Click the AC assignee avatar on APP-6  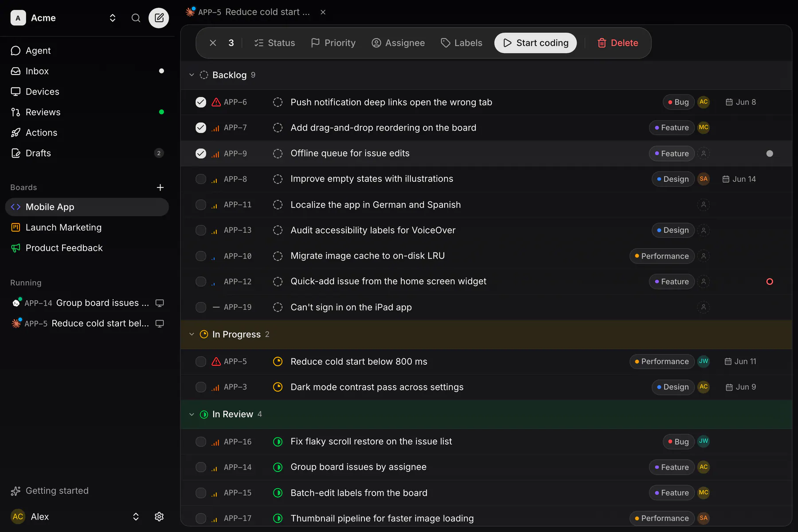coord(703,102)
